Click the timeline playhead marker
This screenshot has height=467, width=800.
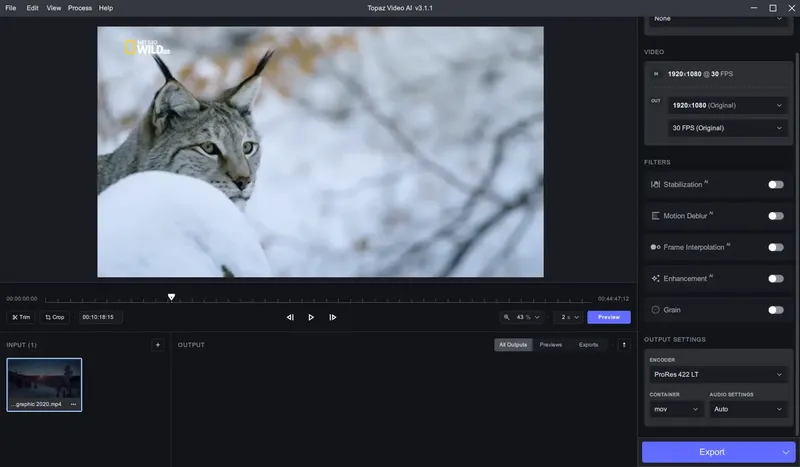pyautogui.click(x=171, y=297)
